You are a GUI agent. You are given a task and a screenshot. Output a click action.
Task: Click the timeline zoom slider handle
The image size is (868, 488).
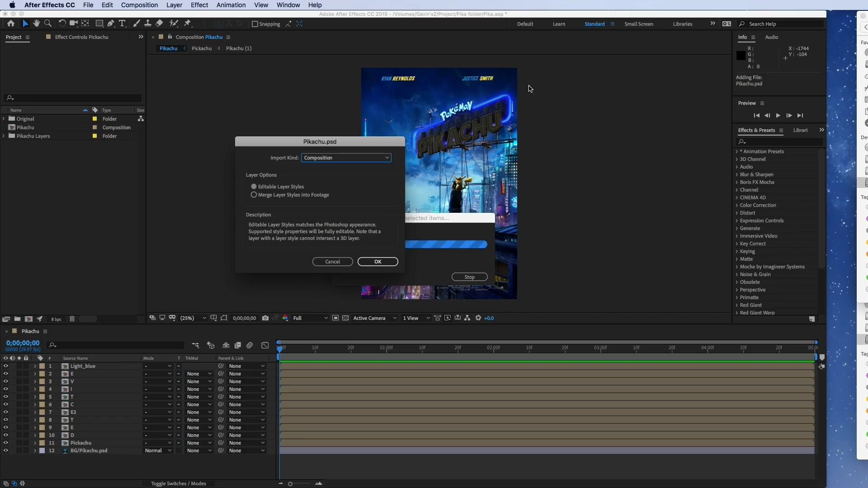tap(290, 484)
